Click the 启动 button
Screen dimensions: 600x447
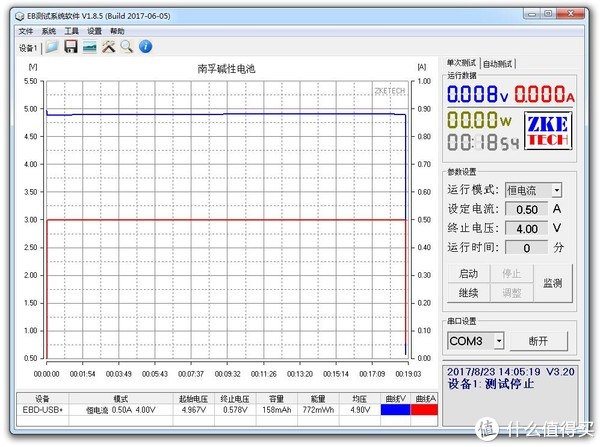469,274
